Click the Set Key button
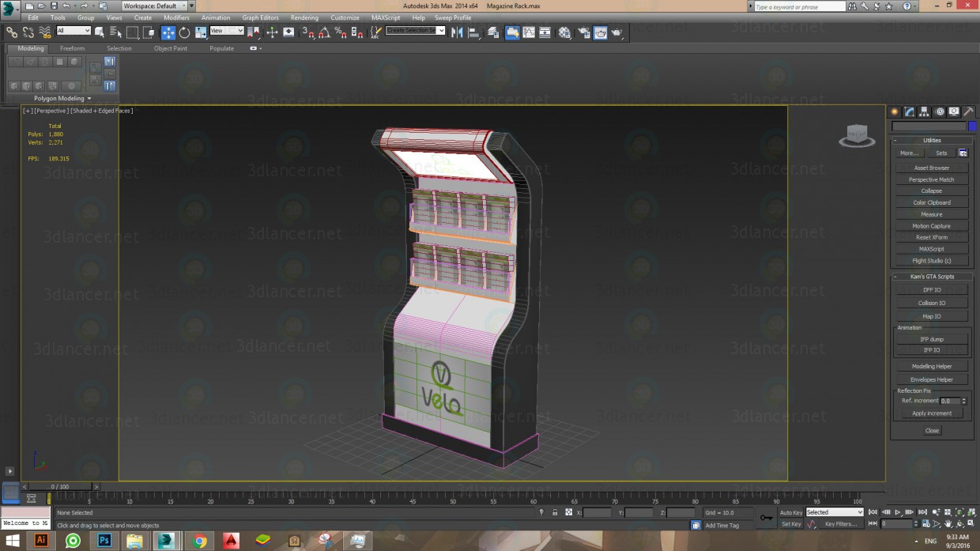This screenshot has height=551, width=980. click(x=790, y=524)
